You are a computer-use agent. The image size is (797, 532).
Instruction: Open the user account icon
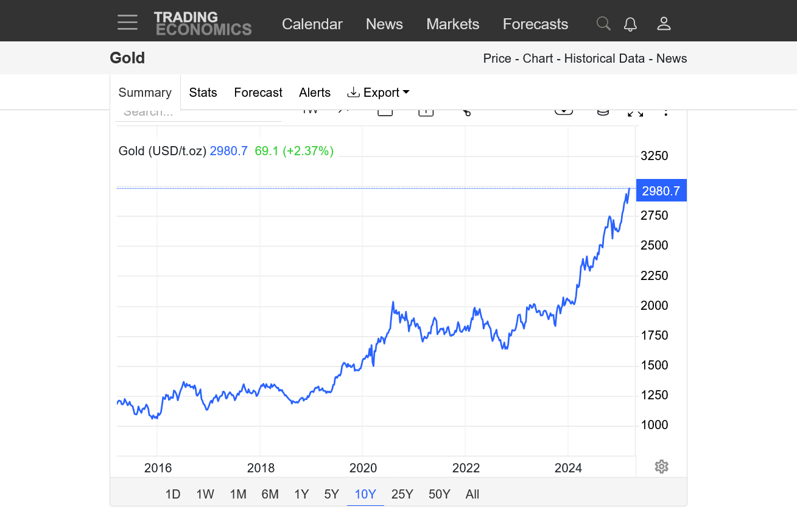pos(664,24)
